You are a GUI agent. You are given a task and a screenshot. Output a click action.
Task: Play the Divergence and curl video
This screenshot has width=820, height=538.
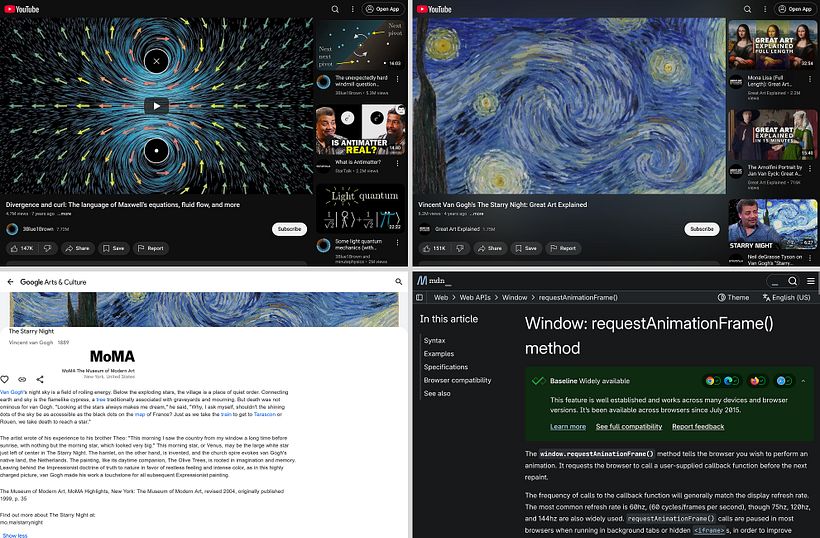tap(156, 106)
